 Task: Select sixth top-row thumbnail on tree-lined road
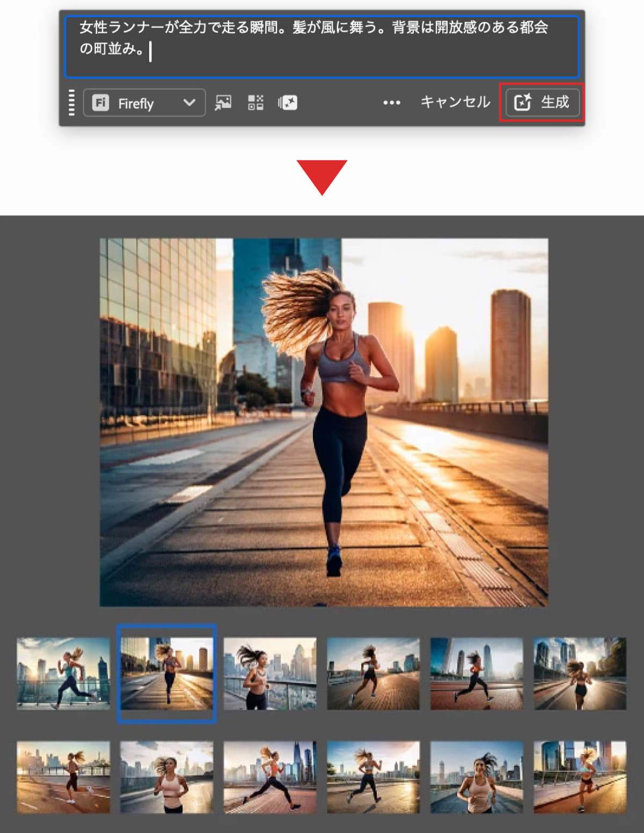(580, 673)
